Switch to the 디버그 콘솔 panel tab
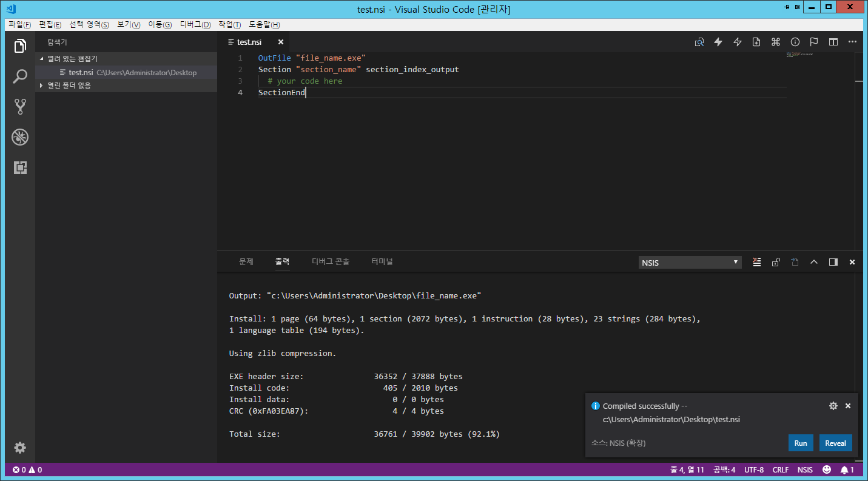Viewport: 868px width, 481px height. 331,261
